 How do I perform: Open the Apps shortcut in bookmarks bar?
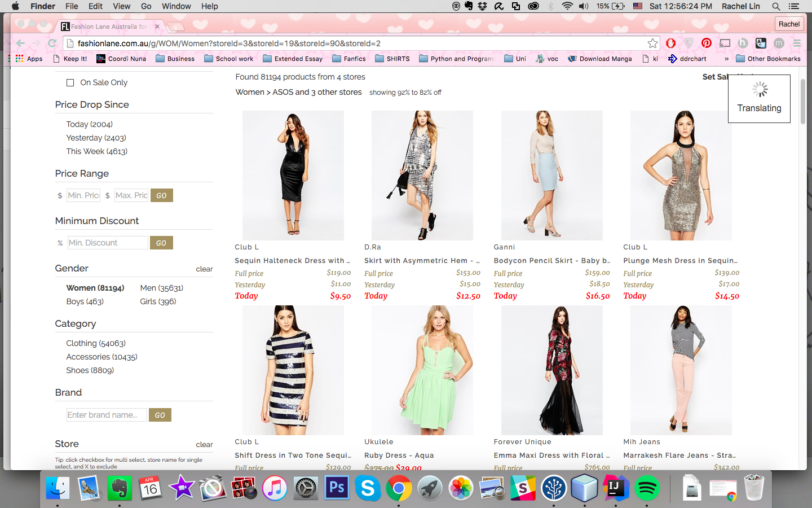29,59
